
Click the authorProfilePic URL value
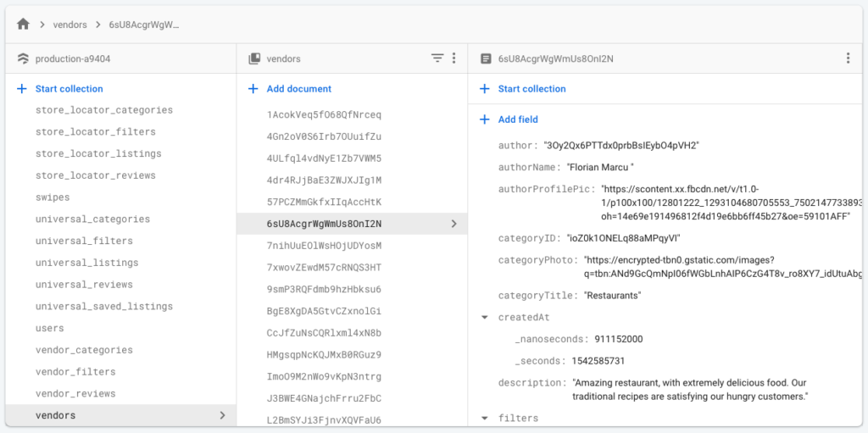(732, 203)
